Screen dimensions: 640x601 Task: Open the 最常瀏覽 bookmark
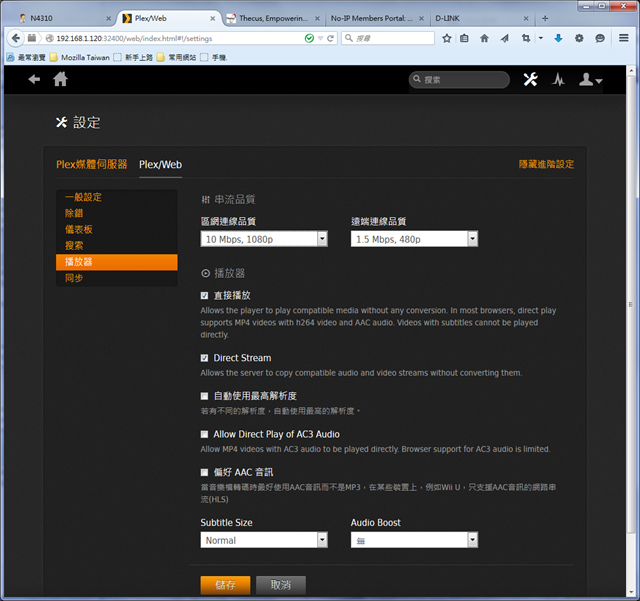(x=27, y=58)
